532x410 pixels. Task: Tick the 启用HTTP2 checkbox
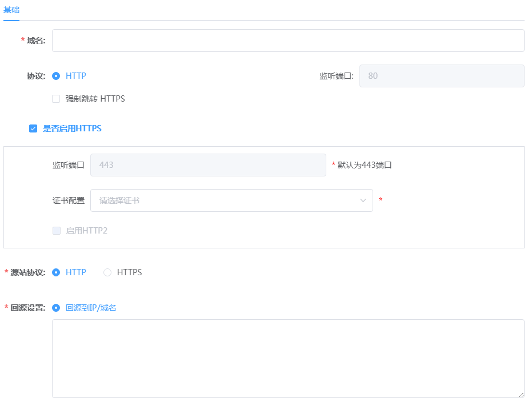(57, 231)
